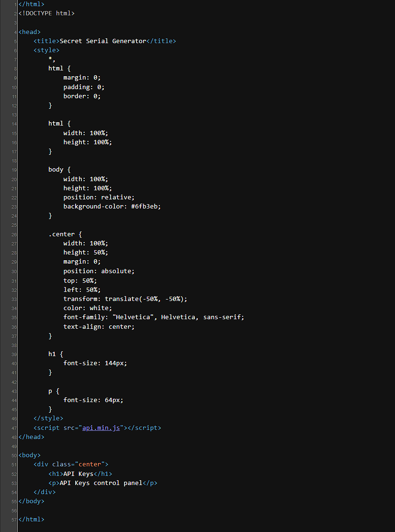The height and width of the screenshot is (532, 395).
Task: Click the font-family Helvetica declaration
Action: click(x=154, y=317)
